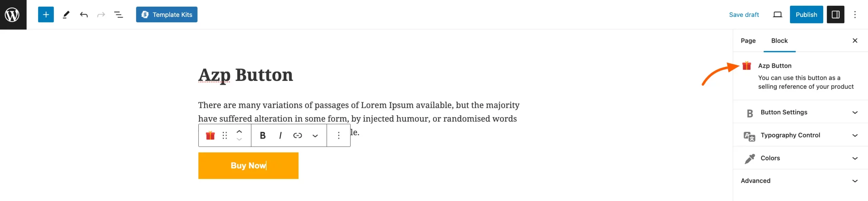The image size is (868, 201).
Task: Expand the Colors panel
Action: tap(800, 158)
